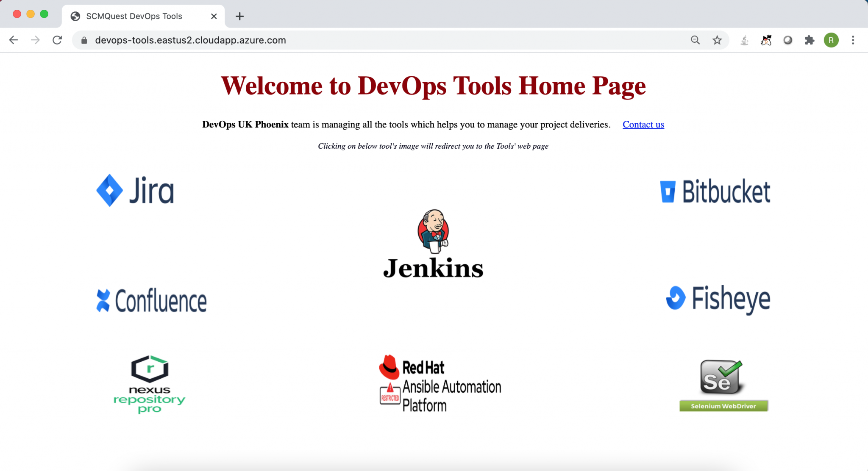
Task: Open the browser profile avatar menu
Action: [x=831, y=40]
